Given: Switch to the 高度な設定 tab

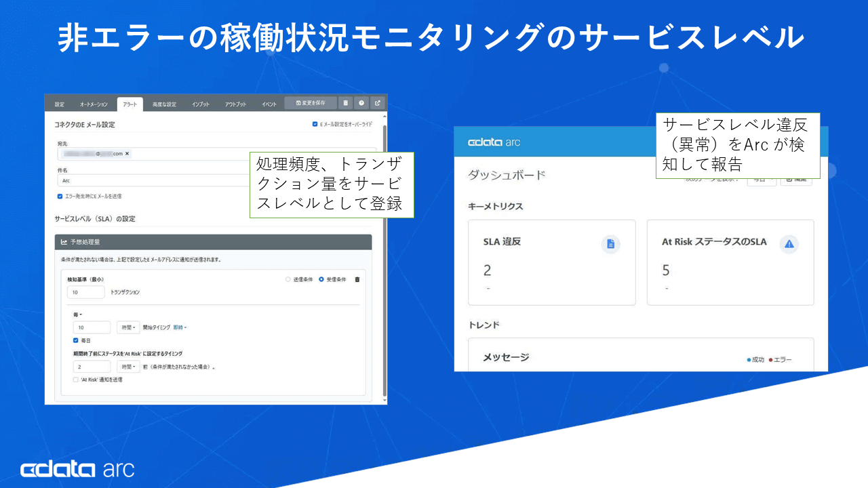Looking at the screenshot, I should click(165, 104).
